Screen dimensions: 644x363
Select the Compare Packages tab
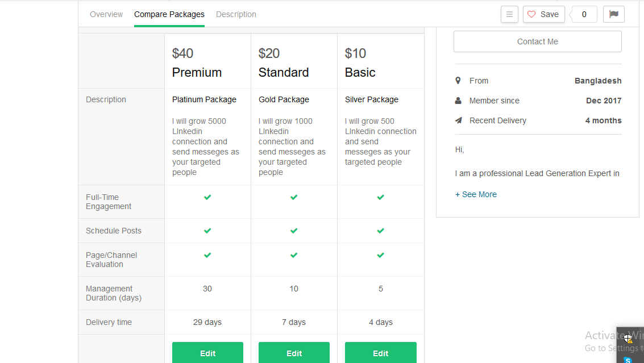[169, 14]
